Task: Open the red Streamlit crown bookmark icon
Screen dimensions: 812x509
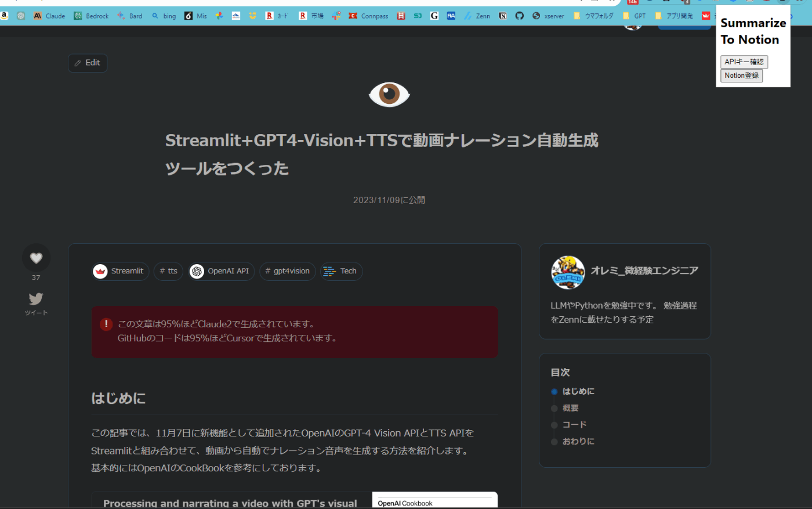Action: tap(705, 16)
